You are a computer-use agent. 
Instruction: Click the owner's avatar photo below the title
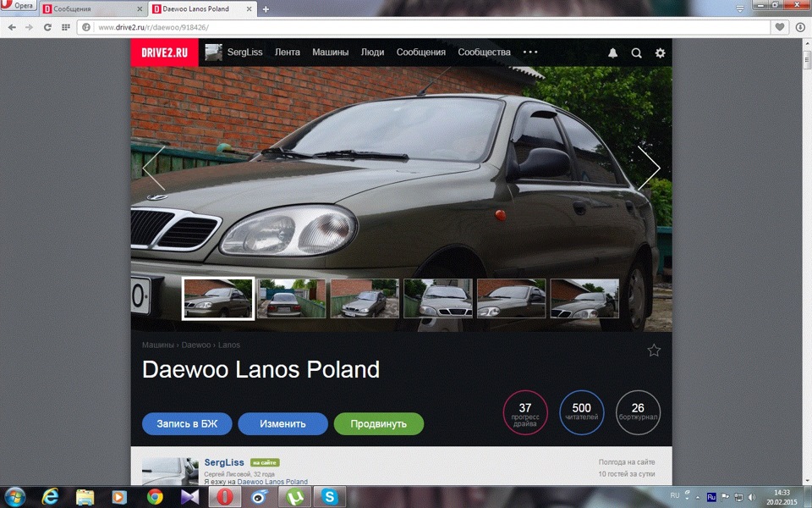[170, 472]
